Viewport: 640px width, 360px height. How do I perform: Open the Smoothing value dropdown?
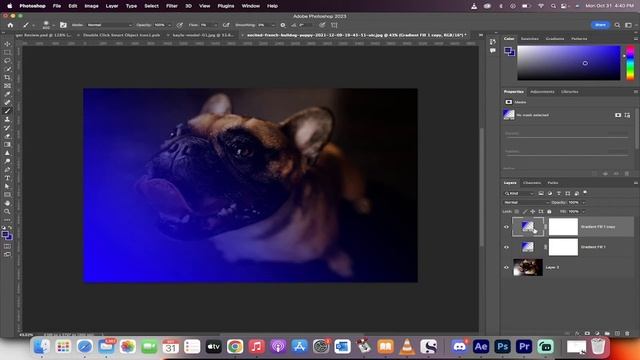point(273,25)
